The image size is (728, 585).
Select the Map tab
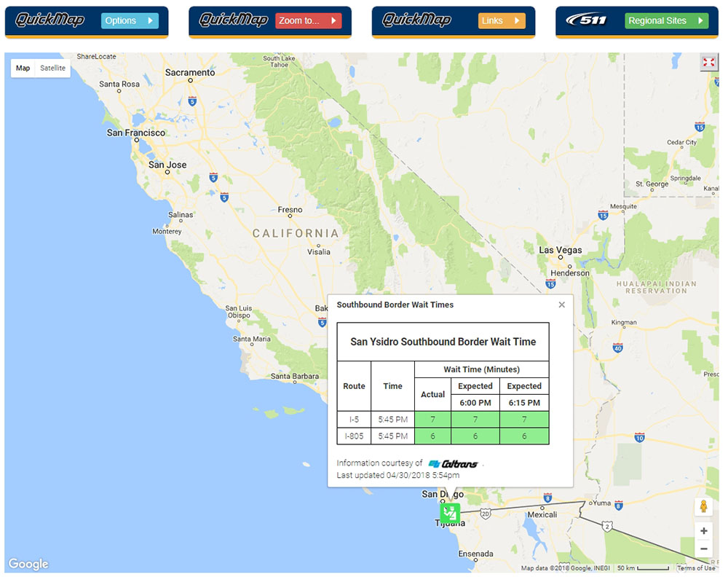tap(23, 68)
